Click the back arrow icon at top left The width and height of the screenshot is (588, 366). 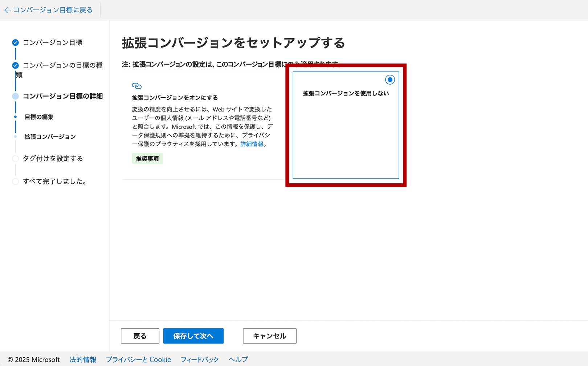(7, 10)
